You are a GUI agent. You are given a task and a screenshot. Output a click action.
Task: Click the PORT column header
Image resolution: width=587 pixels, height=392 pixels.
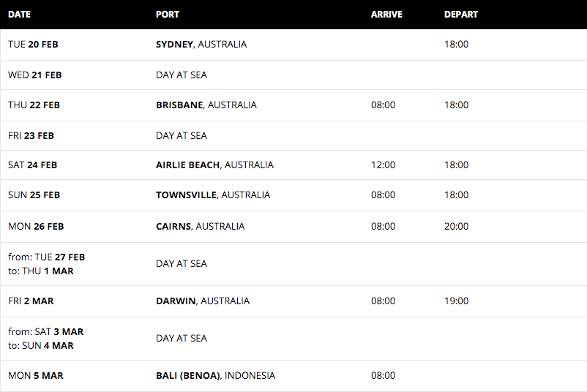pyautogui.click(x=168, y=15)
